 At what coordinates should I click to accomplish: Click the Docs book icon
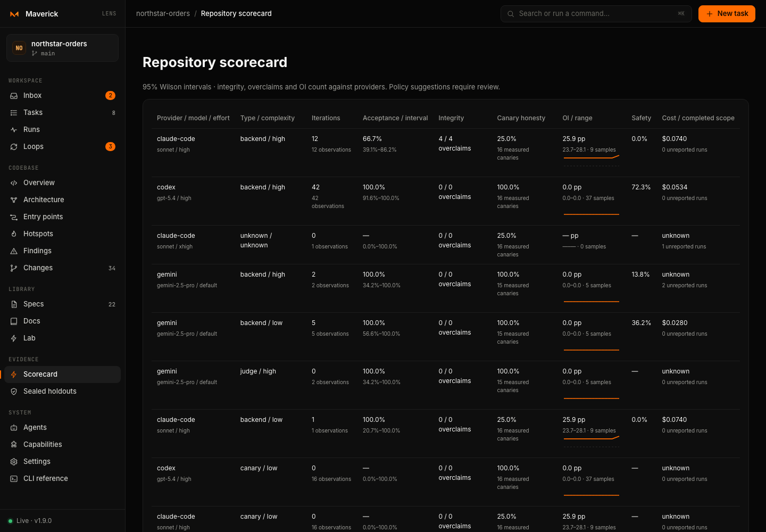(x=14, y=321)
